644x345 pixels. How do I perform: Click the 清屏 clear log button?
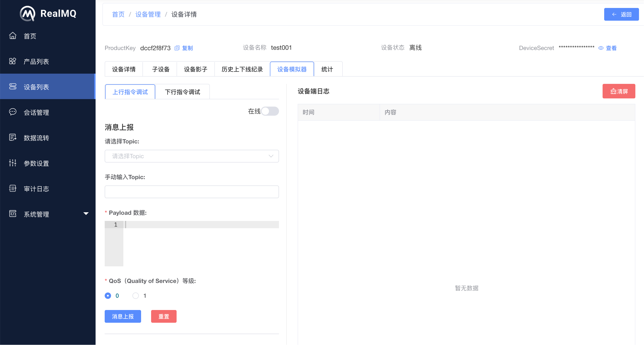(x=619, y=91)
